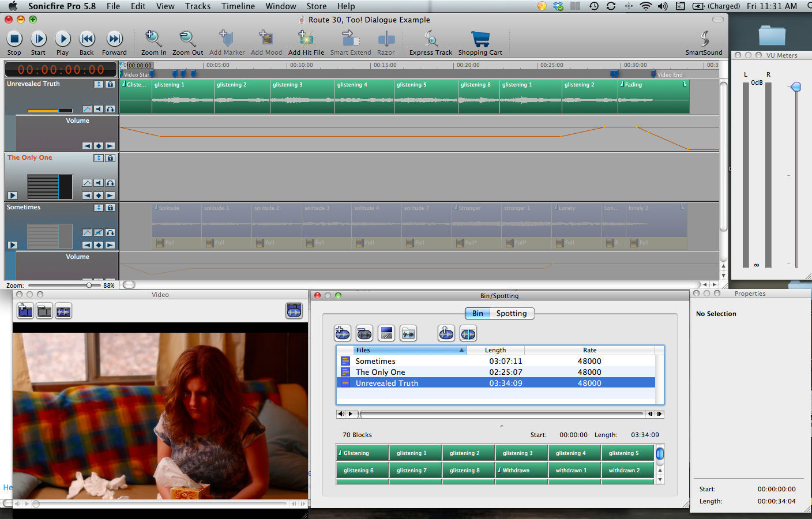This screenshot has width=812, height=519.
Task: Collapse Unrevealed Truth track height
Action: (x=99, y=84)
